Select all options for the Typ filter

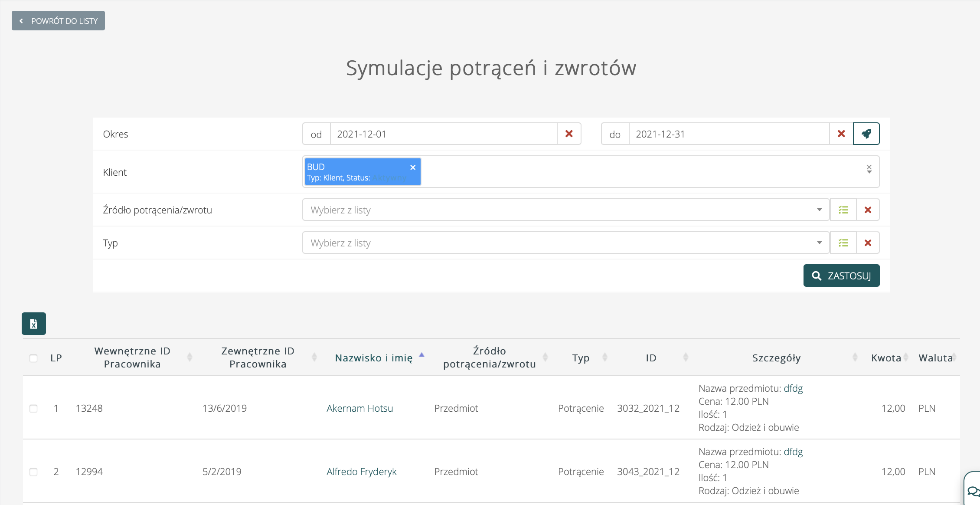click(843, 243)
